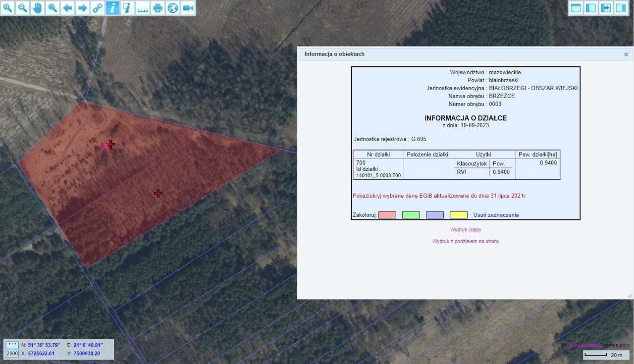Click the panel with arrow icon
Viewport: 634px width, 364px height.
(x=606, y=8)
